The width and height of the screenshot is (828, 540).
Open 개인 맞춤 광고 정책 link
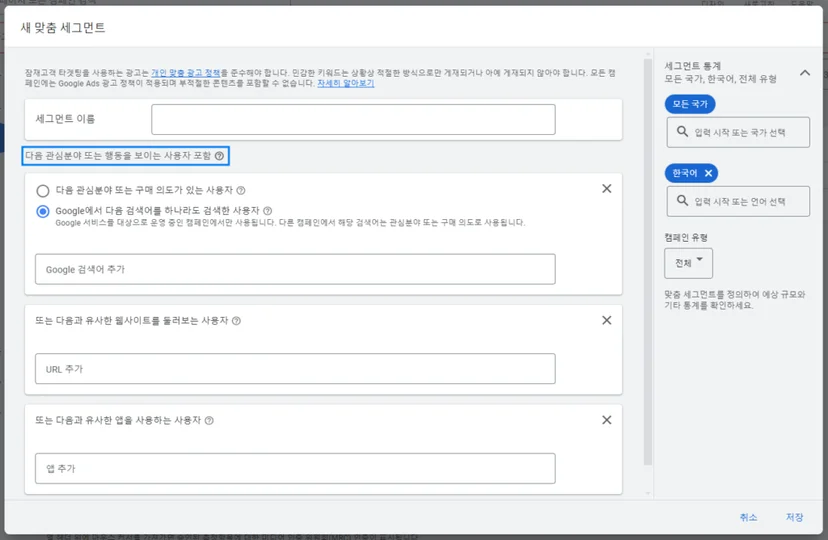click(185, 73)
